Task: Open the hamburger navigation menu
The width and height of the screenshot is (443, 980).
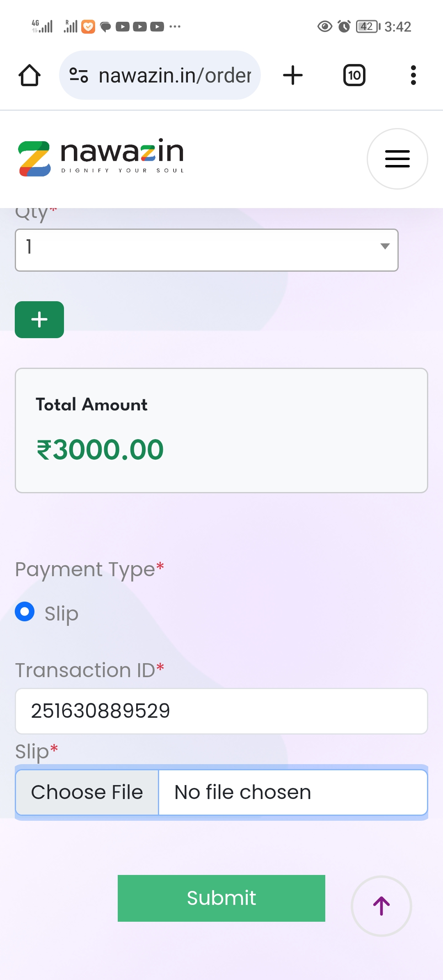Action: 397,159
